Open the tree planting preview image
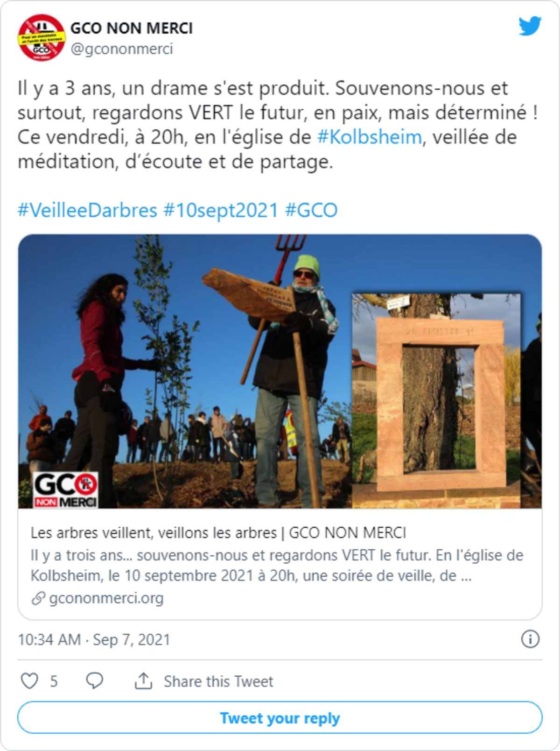Viewport: 560px width, 751px height. click(x=280, y=371)
